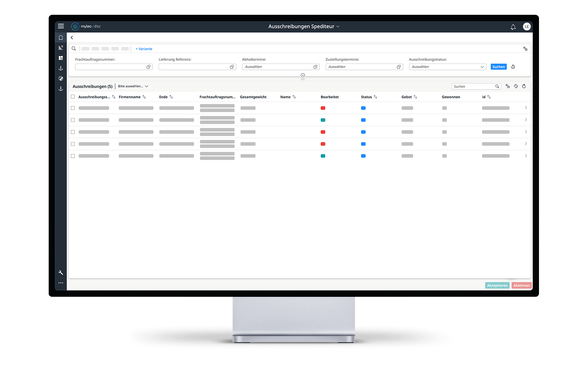Open the wrench tools icon
Image resolution: width=588 pixels, height=368 pixels.
[61, 272]
